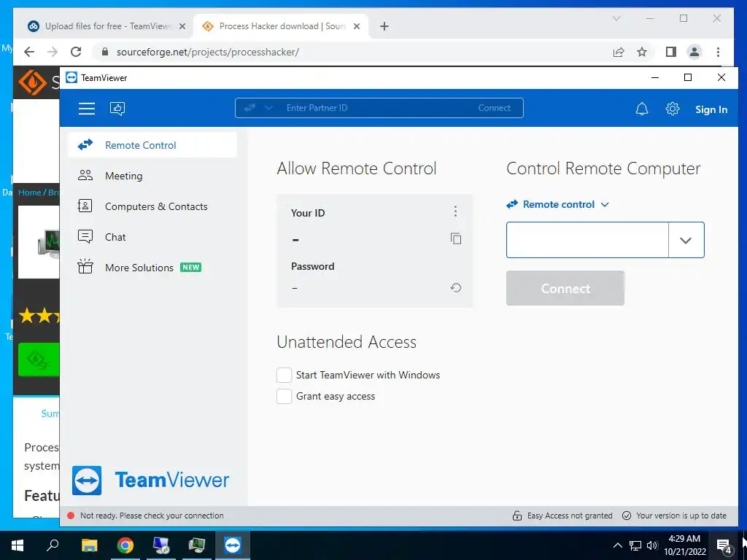Click the partner ID input under Control Remote Computer
This screenshot has height=560, width=747.
pyautogui.click(x=587, y=240)
